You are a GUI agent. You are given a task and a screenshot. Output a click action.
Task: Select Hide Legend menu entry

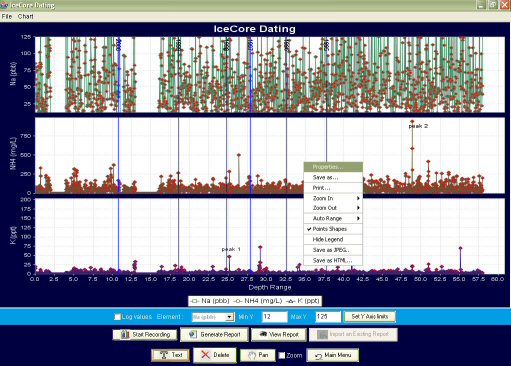[333, 240]
